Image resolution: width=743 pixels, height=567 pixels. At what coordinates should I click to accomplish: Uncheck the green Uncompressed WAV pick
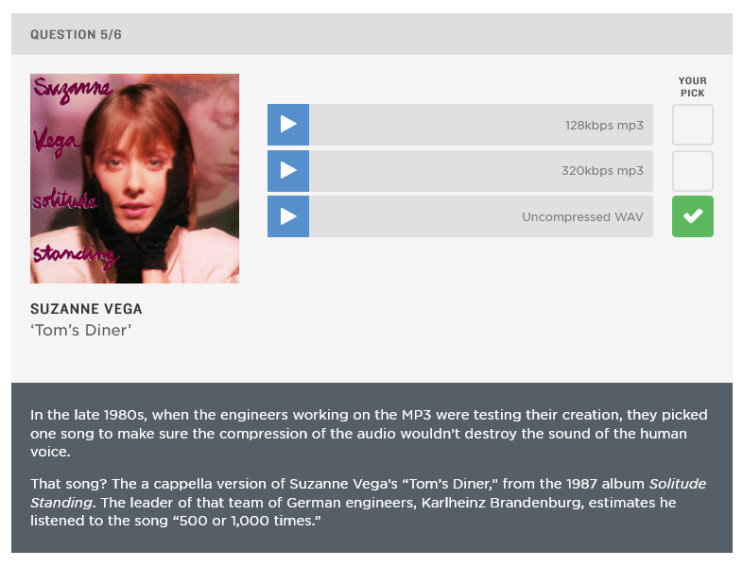pyautogui.click(x=692, y=217)
